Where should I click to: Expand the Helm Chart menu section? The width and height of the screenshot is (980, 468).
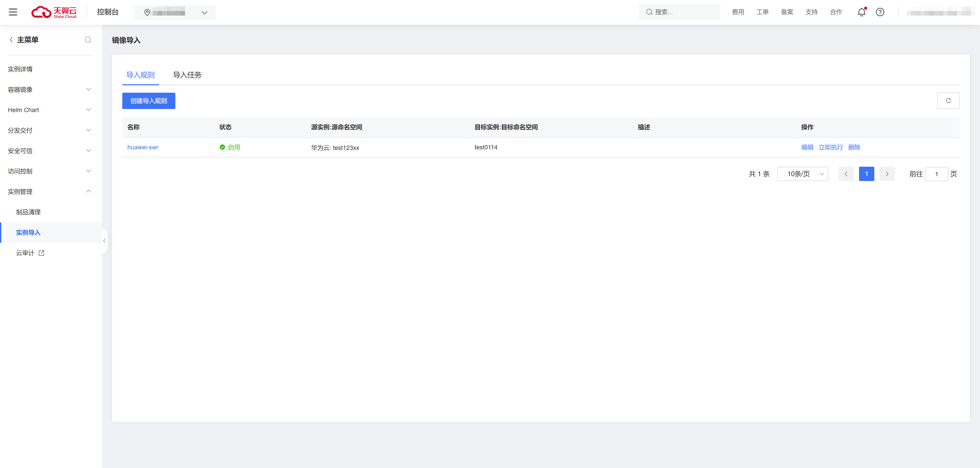(50, 110)
